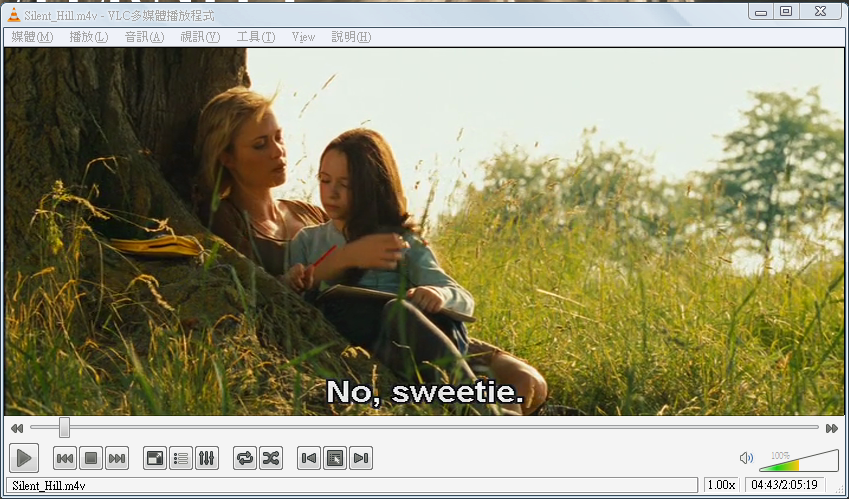Go to next chapter button

coord(361,458)
